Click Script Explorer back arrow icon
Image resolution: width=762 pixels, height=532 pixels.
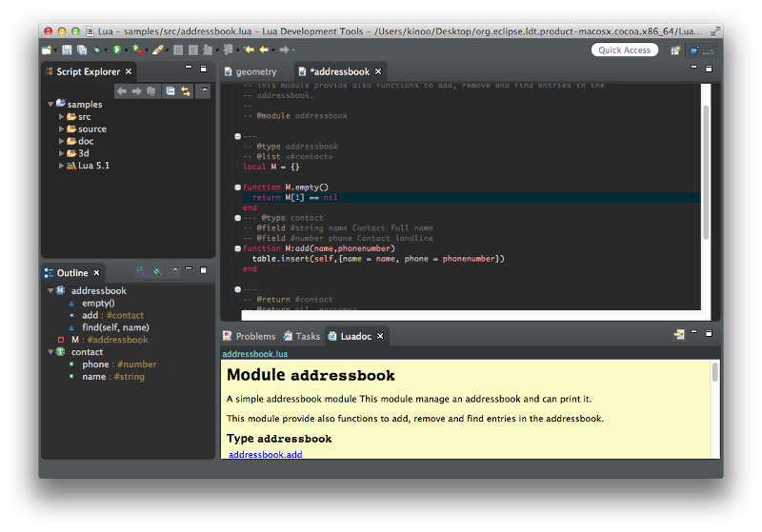(x=122, y=91)
